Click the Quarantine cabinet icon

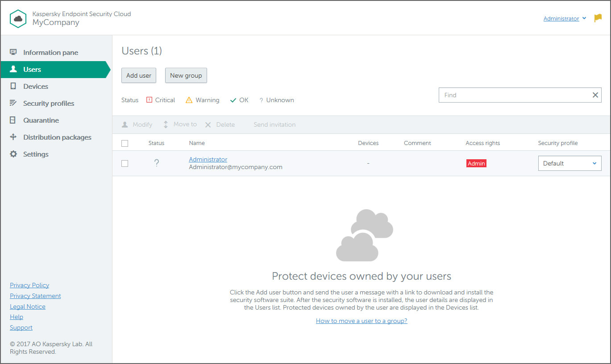[13, 120]
